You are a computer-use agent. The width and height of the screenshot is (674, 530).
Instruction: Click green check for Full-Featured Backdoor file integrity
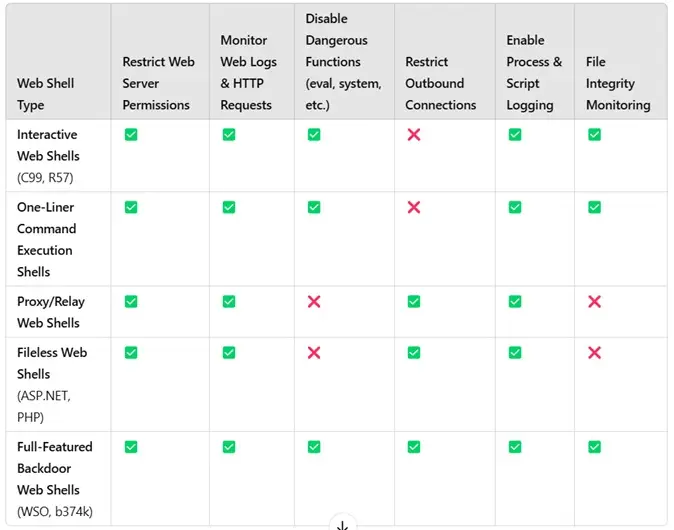click(594, 447)
